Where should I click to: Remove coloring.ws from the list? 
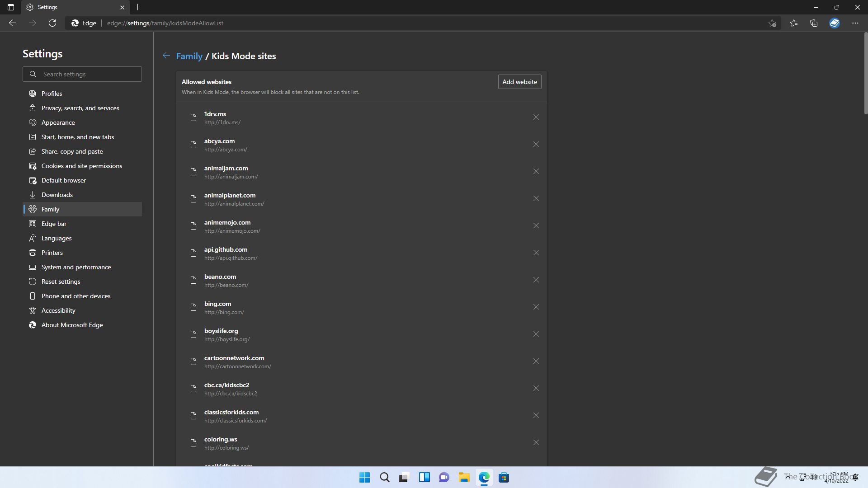click(536, 443)
